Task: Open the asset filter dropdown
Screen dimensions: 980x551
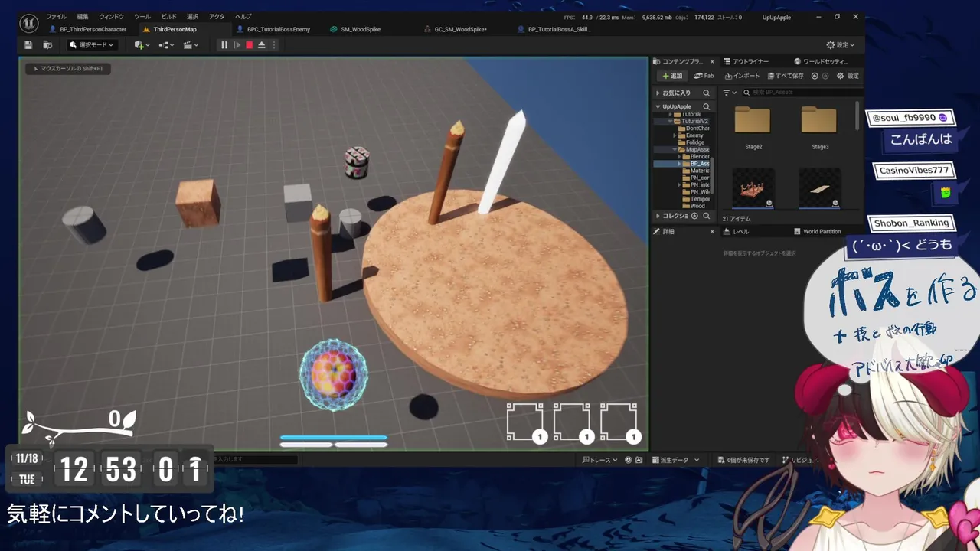Action: click(729, 93)
